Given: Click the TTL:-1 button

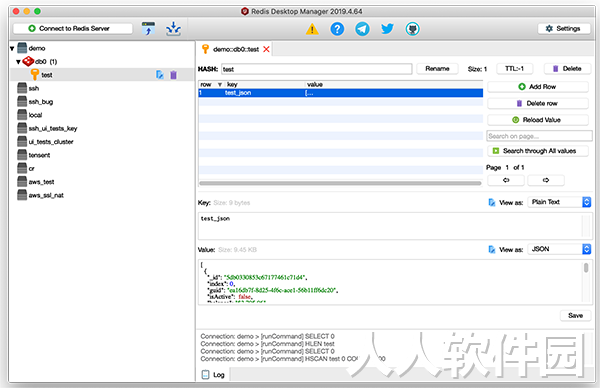Looking at the screenshot, I should pos(514,68).
